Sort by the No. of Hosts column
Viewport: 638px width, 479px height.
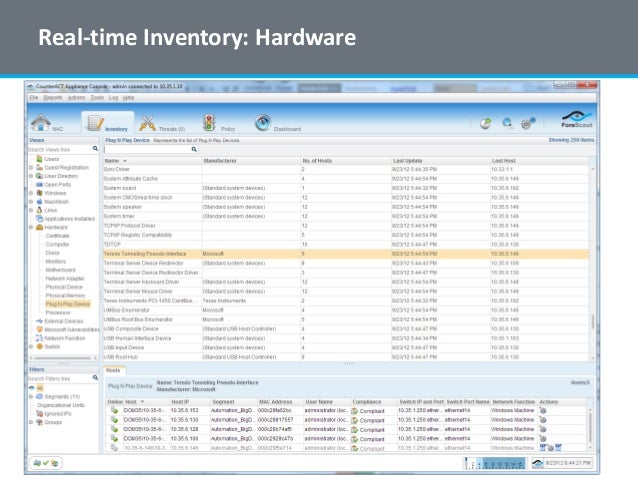[x=345, y=161]
